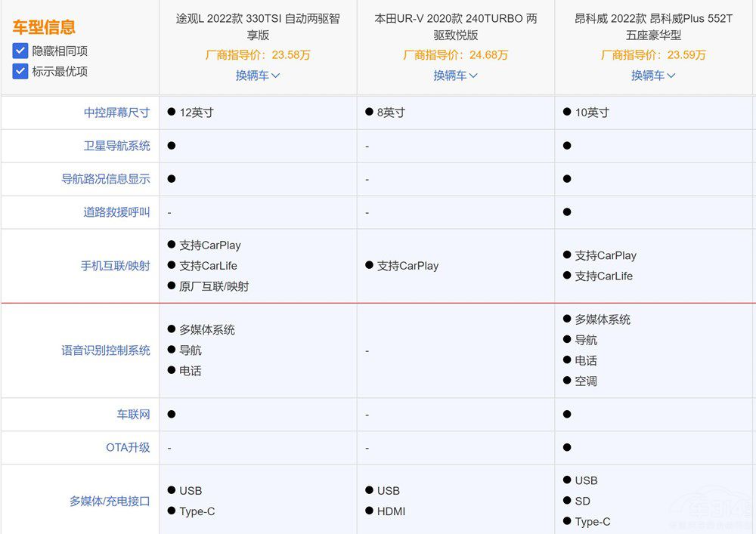Click the 道路救援呼叫 row label

[116, 212]
